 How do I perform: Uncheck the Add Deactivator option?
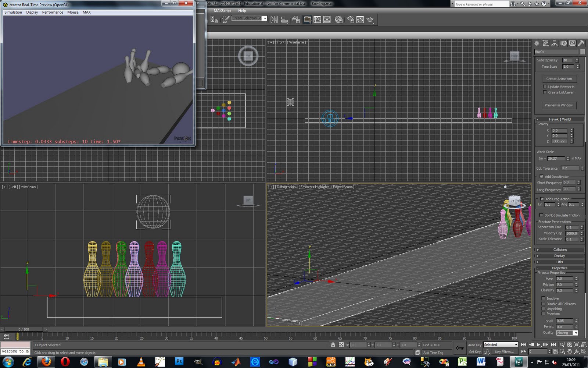(542, 177)
